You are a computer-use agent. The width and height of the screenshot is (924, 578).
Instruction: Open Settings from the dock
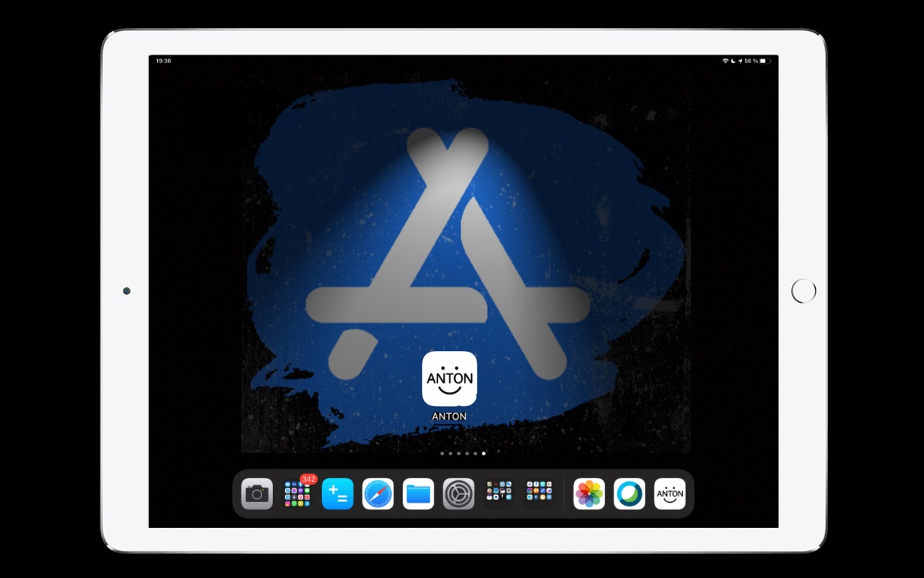tap(459, 494)
